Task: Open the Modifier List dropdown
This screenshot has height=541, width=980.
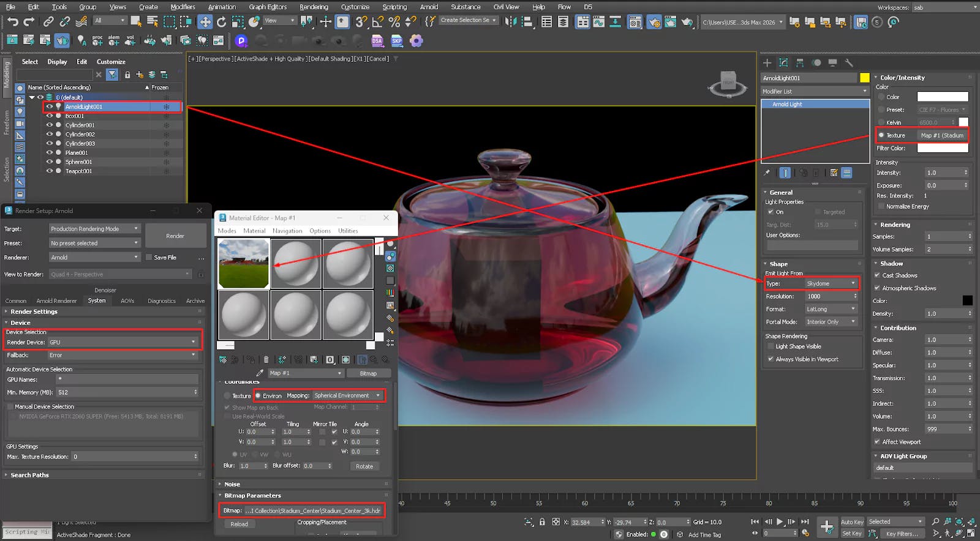Action: [x=815, y=91]
